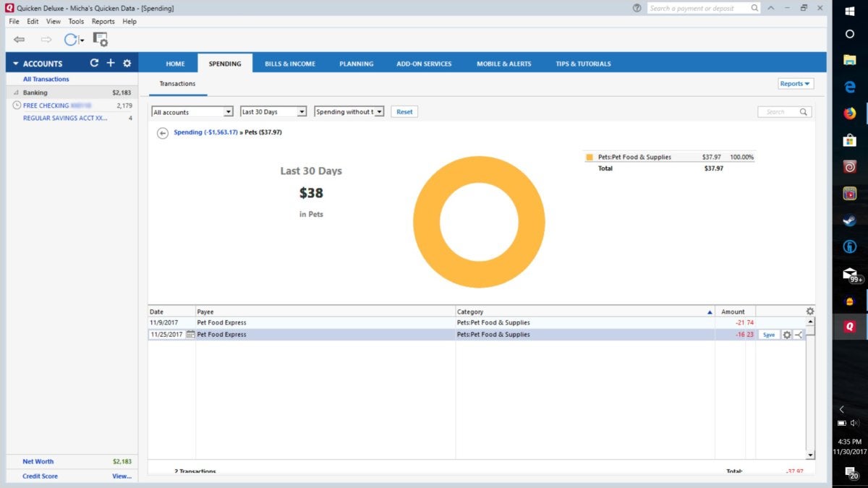Click the Net Worth link
This screenshot has width=868, height=488.
click(x=38, y=461)
